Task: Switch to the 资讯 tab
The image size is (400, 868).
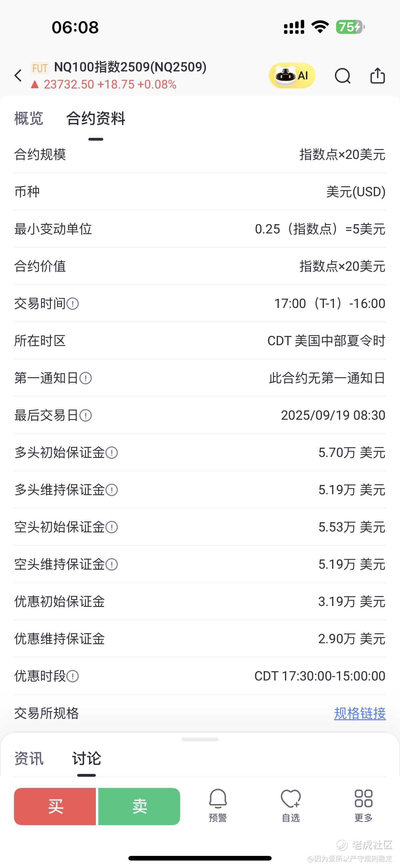Action: coord(29,759)
